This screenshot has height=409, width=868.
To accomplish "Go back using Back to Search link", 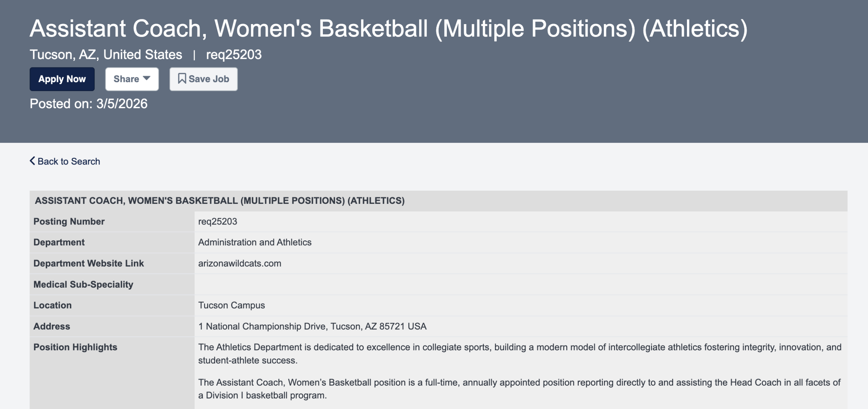I will [x=68, y=161].
